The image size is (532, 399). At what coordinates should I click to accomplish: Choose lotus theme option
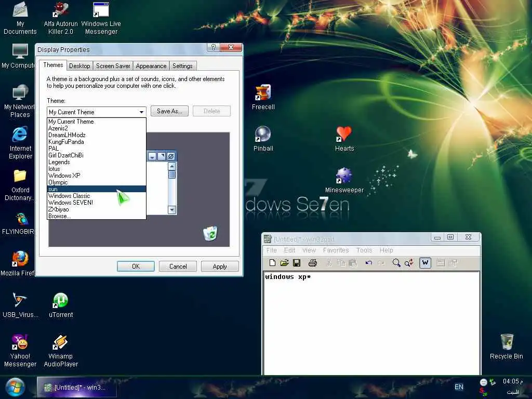[x=96, y=169]
